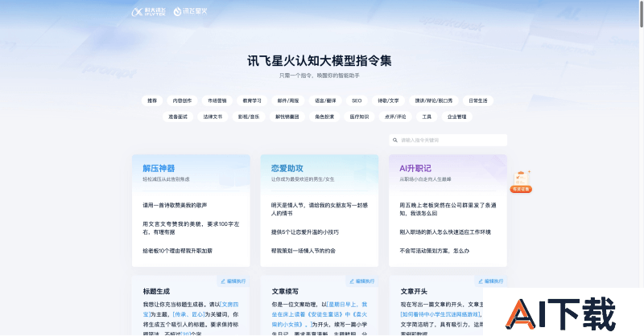Viewport: 644px width, 336px height.
Task: Click prompt 提供5个让恋爱升温的小技巧
Action: pyautogui.click(x=305, y=232)
